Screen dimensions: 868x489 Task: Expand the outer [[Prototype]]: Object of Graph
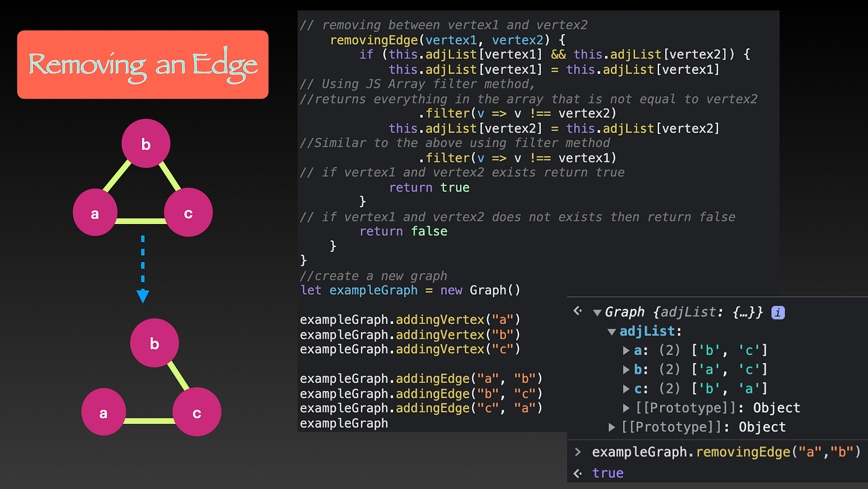(x=612, y=427)
